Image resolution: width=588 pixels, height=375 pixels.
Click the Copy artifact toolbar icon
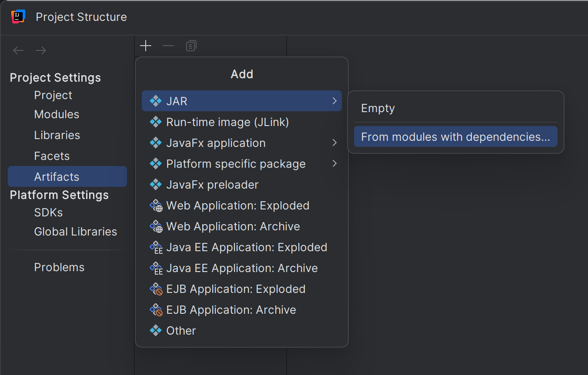click(x=191, y=46)
